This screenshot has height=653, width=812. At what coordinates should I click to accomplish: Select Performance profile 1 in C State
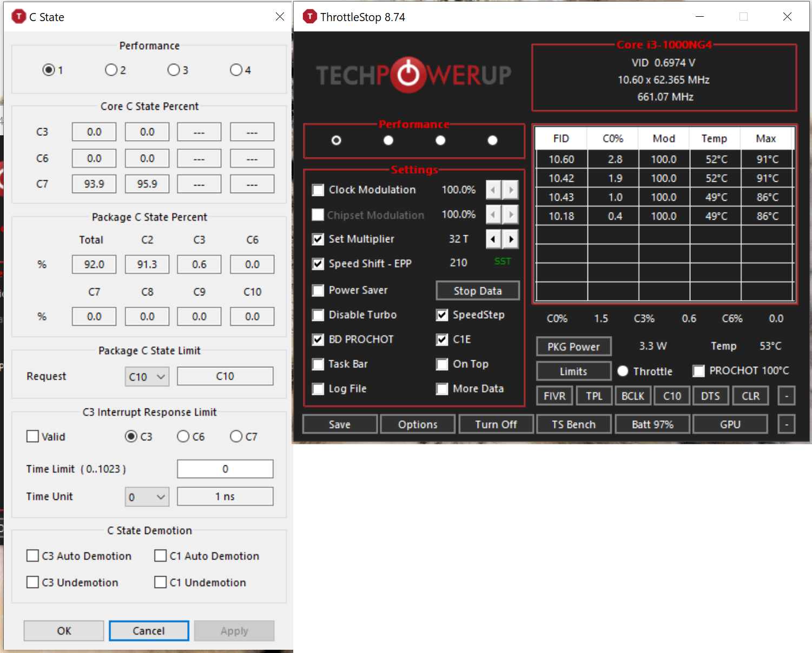(49, 70)
